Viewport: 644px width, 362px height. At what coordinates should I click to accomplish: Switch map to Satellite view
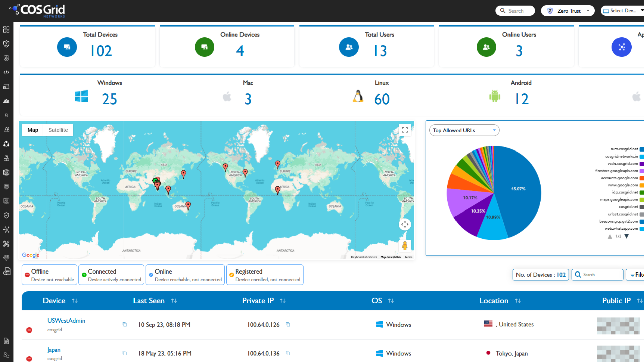(x=58, y=130)
